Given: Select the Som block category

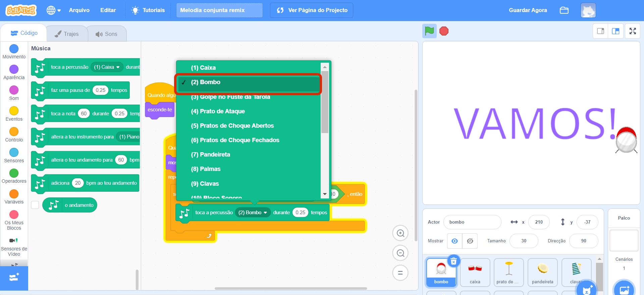Looking at the screenshot, I should (14, 93).
